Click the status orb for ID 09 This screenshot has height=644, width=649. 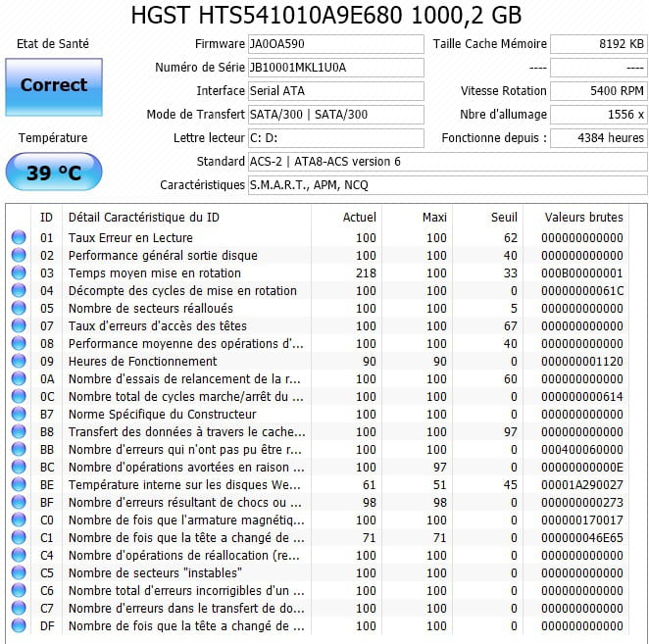tap(19, 362)
